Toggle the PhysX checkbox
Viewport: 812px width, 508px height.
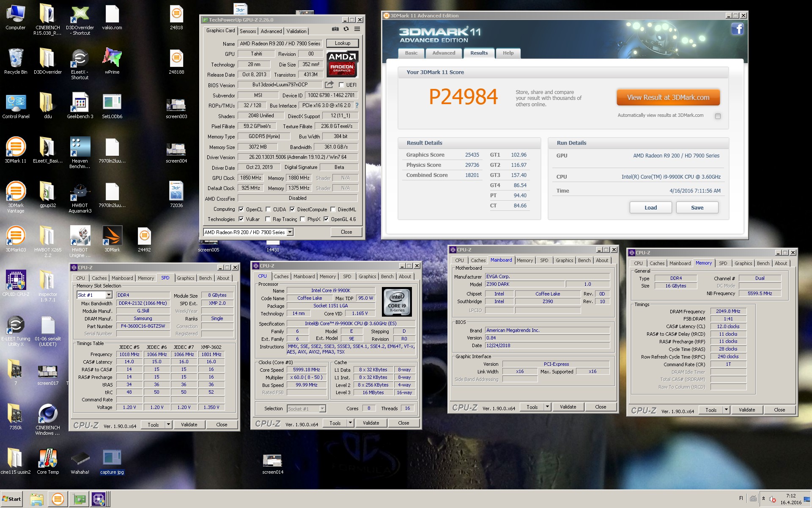(302, 219)
